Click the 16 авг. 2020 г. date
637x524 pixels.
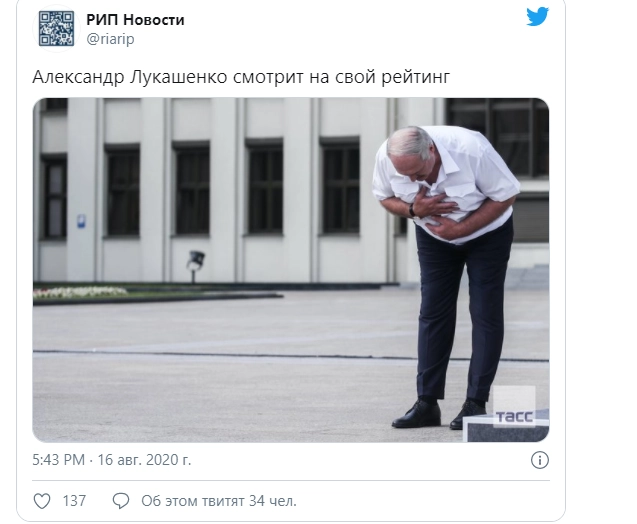(144, 460)
